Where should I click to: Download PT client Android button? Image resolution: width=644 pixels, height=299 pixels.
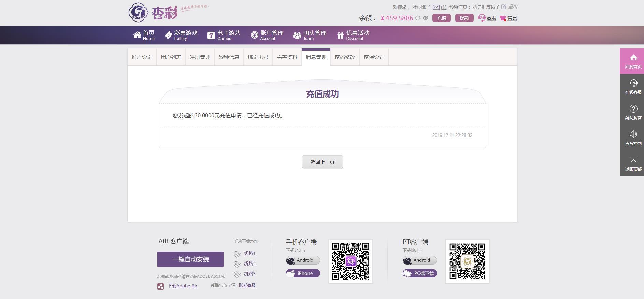[x=420, y=260]
